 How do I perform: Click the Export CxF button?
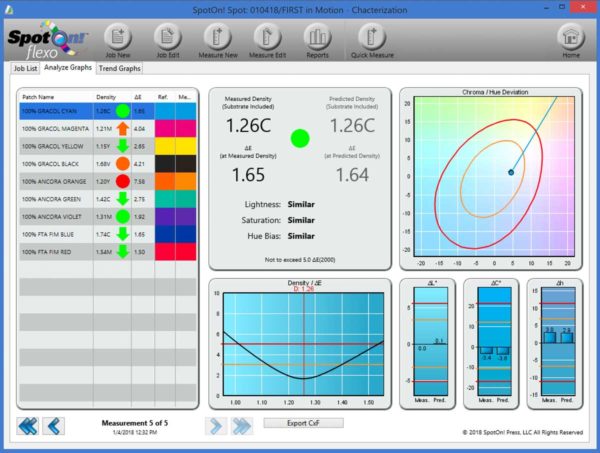[x=303, y=423]
